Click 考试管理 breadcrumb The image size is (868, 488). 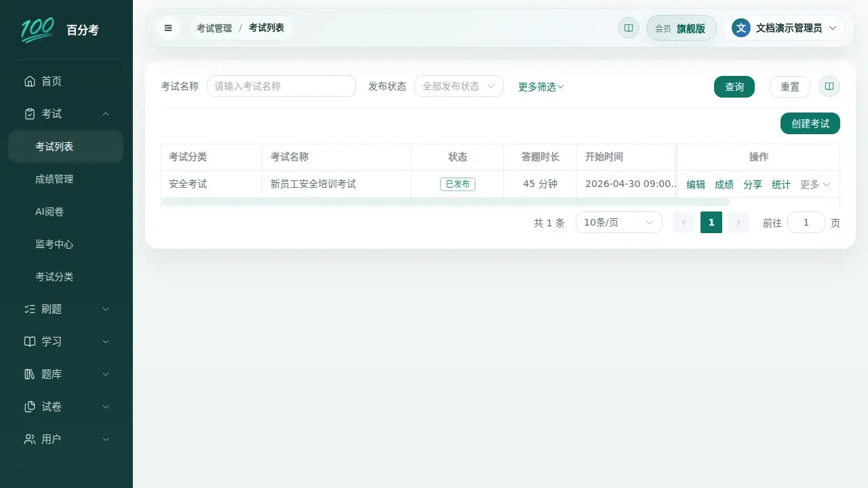[x=214, y=28]
